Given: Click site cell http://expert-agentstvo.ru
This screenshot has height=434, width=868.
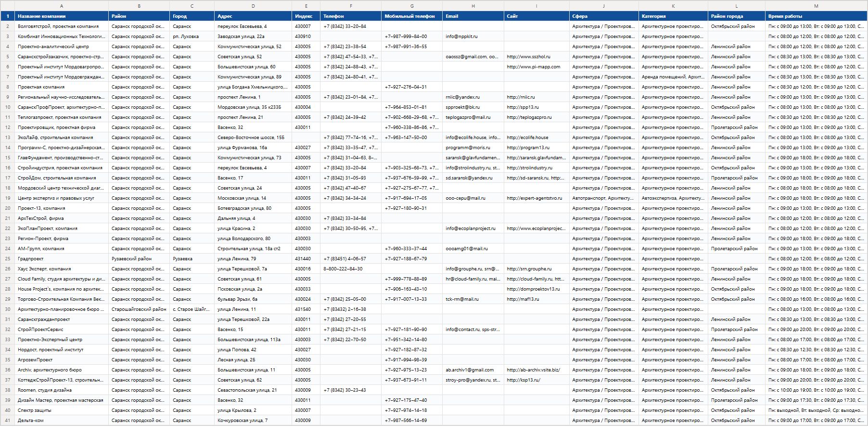Looking at the screenshot, I should coord(536,198).
